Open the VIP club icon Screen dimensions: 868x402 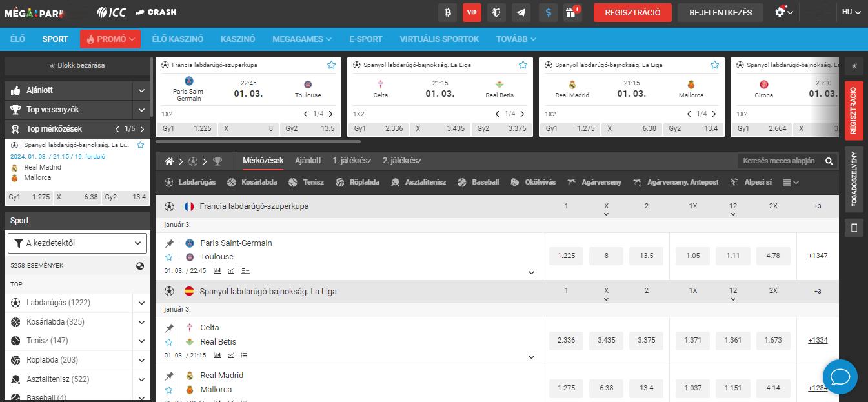coord(472,12)
